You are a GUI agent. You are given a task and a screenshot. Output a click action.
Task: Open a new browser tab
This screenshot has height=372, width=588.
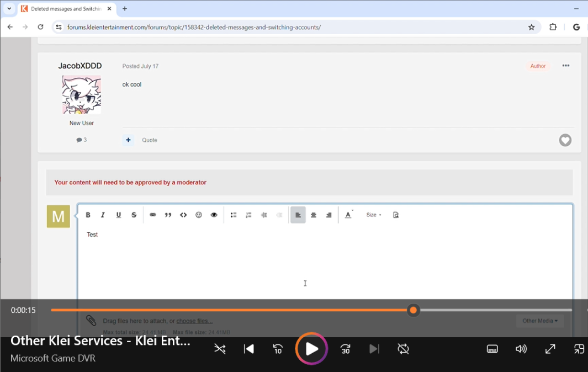(x=125, y=9)
